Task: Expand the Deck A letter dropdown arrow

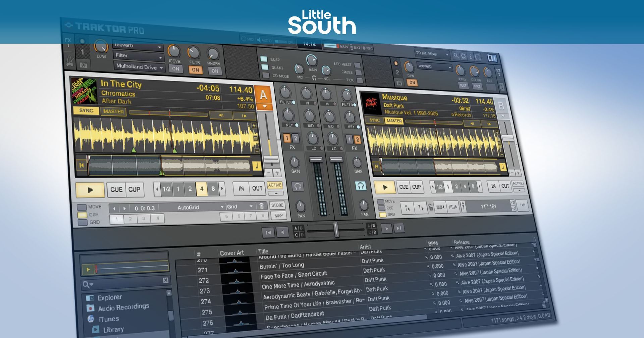Action: [264, 107]
